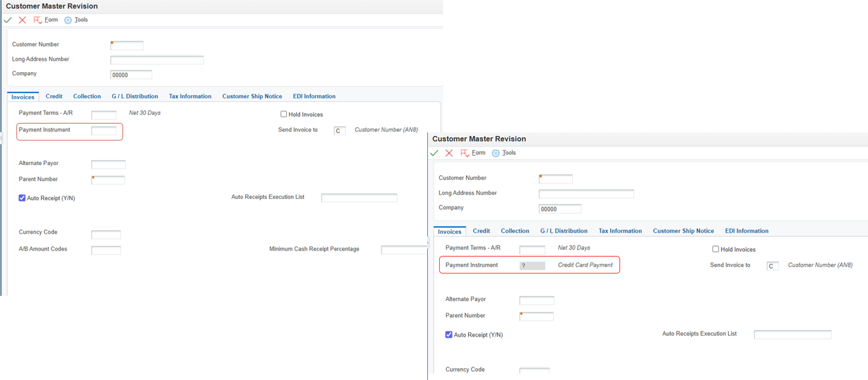Viewport: 868px width, 380px height.
Task: Click the empty Payment Instrument field in the background window
Action: pos(104,131)
